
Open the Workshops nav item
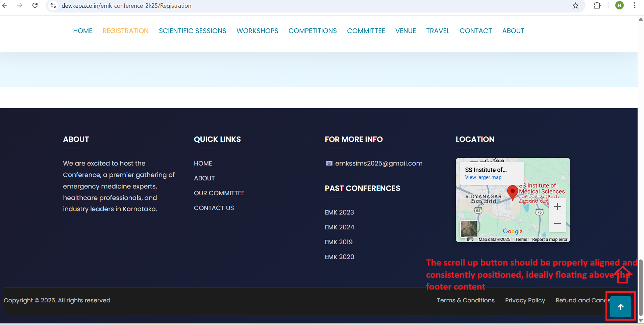[x=257, y=31]
